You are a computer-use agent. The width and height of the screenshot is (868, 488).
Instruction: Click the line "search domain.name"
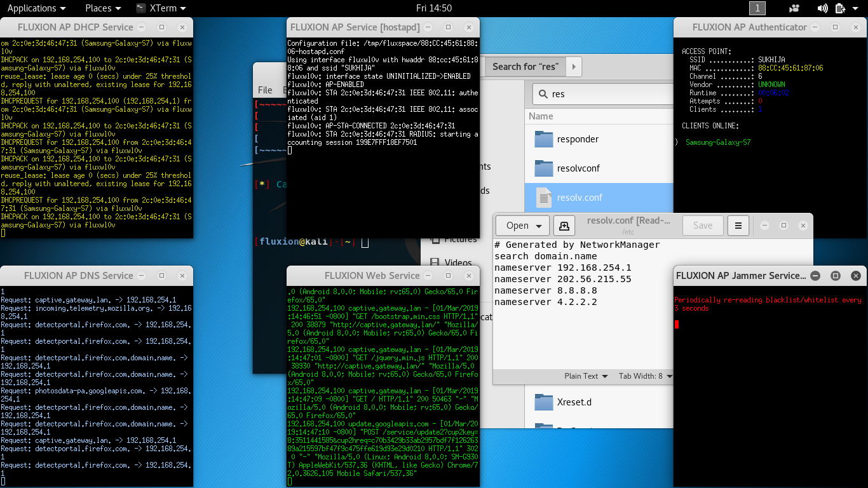click(546, 256)
